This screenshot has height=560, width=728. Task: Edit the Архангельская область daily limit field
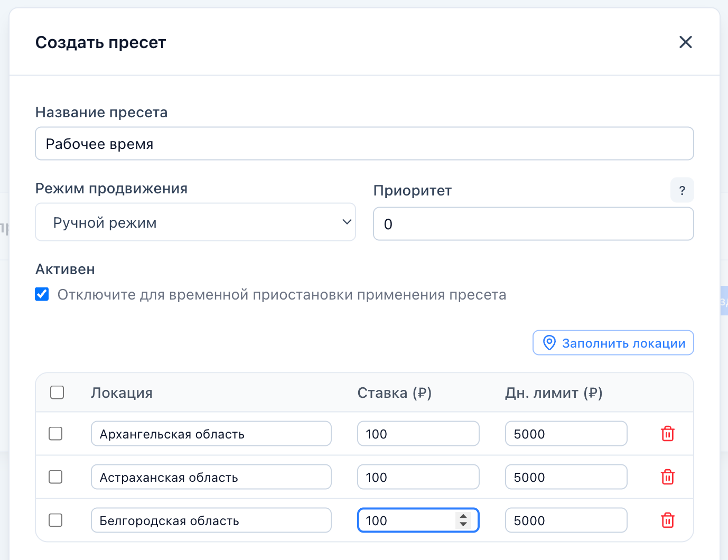coord(566,434)
